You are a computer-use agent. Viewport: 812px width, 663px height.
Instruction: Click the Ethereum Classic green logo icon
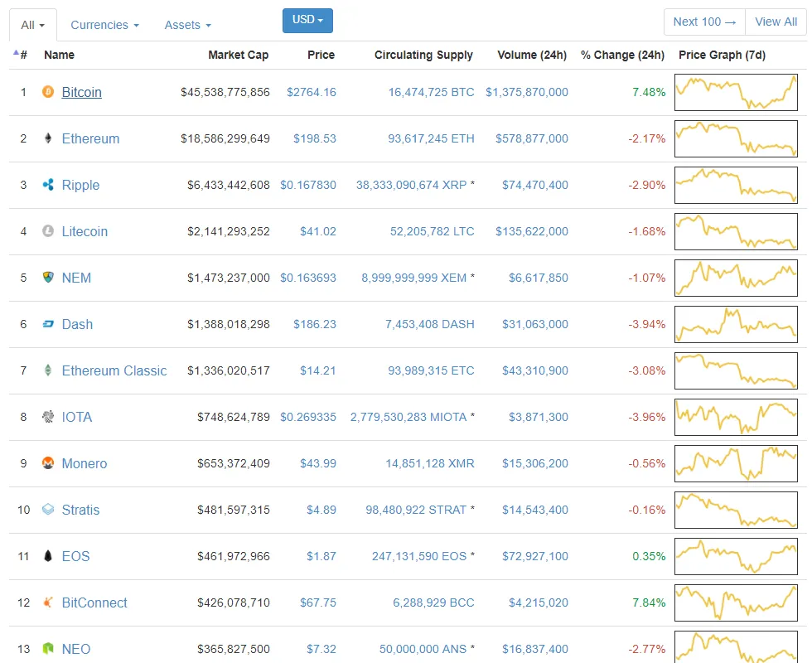tap(48, 370)
